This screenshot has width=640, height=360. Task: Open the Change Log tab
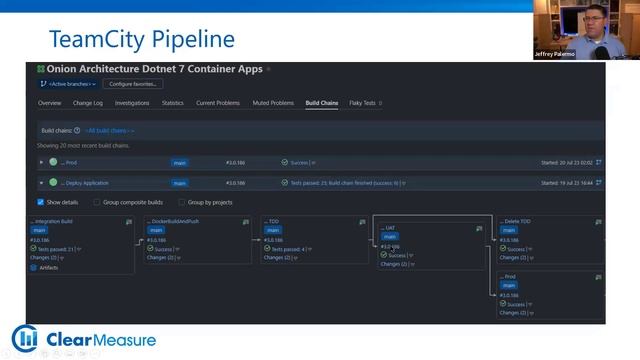(x=88, y=103)
